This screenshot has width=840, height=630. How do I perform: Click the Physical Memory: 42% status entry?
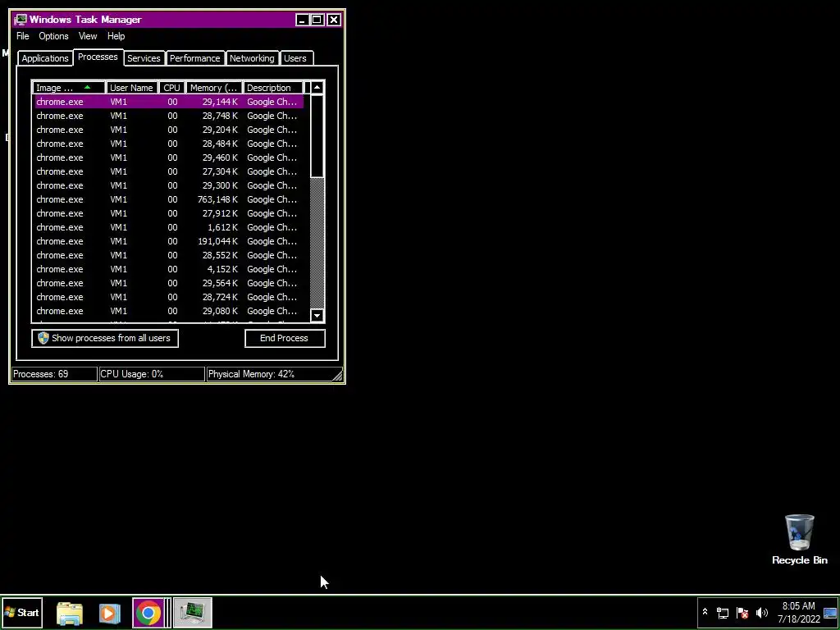268,374
